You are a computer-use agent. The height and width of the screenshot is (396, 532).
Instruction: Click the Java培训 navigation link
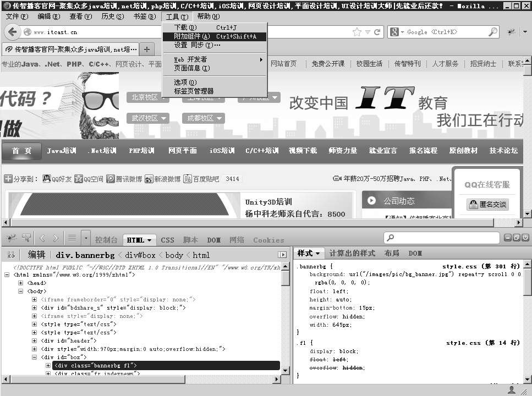pyautogui.click(x=62, y=151)
